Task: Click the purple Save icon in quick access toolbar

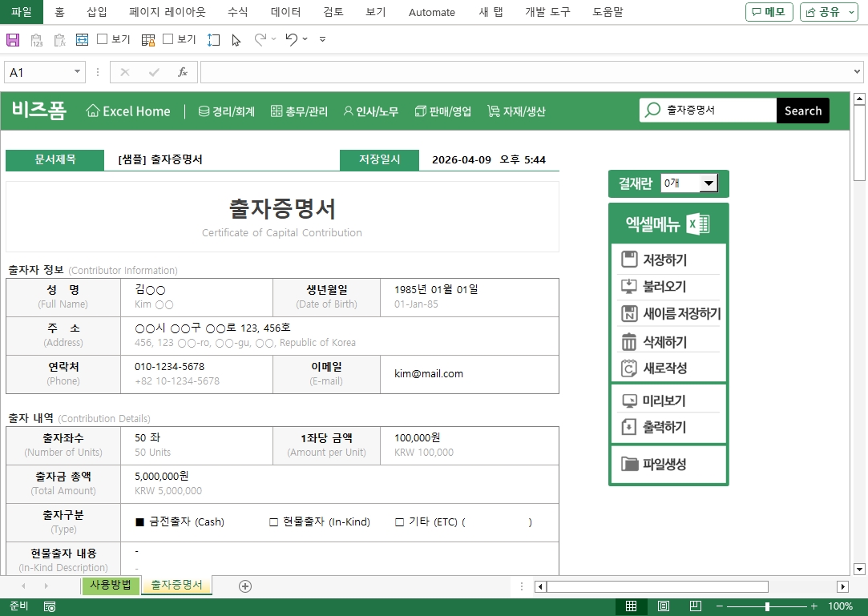Action: (13, 39)
